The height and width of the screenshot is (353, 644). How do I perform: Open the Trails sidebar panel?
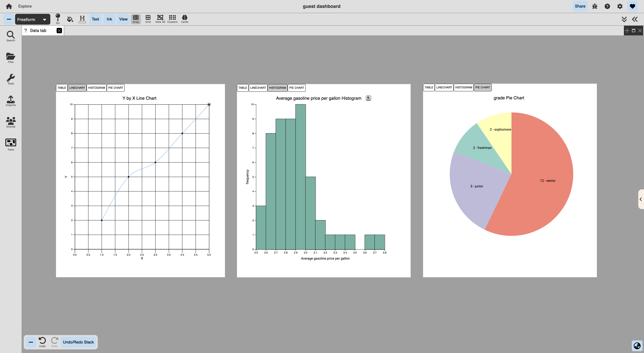coord(11,144)
